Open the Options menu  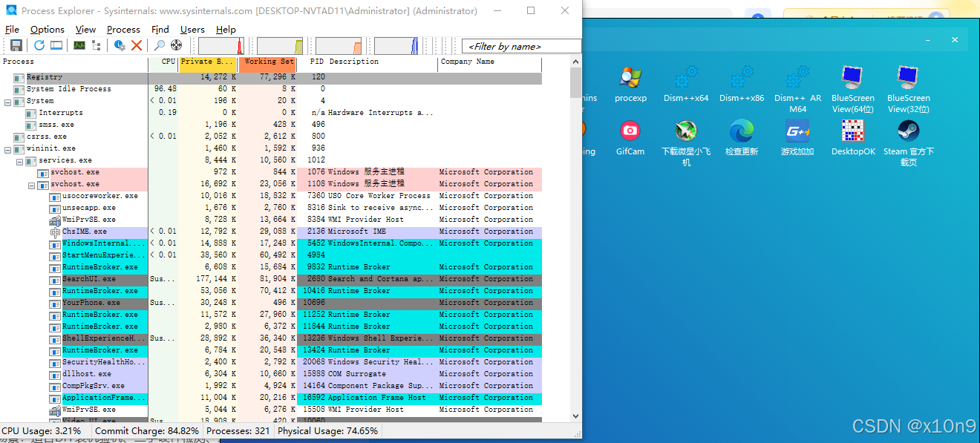pos(48,30)
